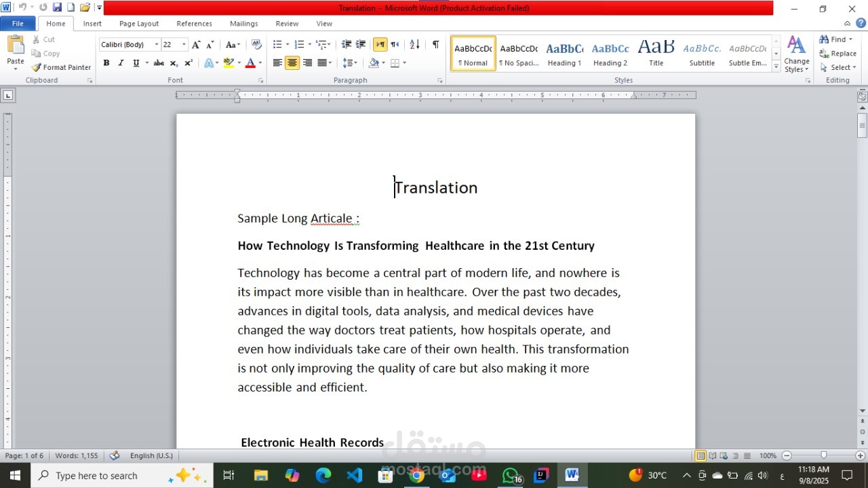Image resolution: width=868 pixels, height=488 pixels.
Task: Justify the text alignment
Action: [x=322, y=63]
